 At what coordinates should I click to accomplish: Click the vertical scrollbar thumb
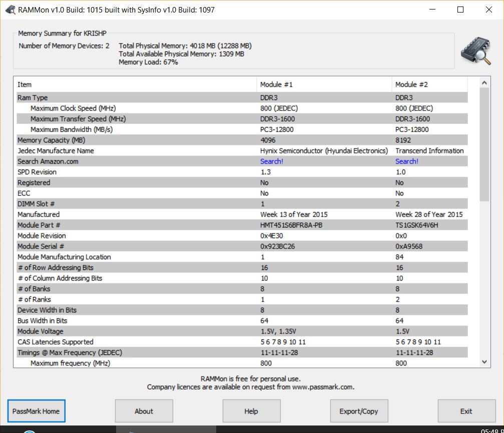tap(484, 145)
